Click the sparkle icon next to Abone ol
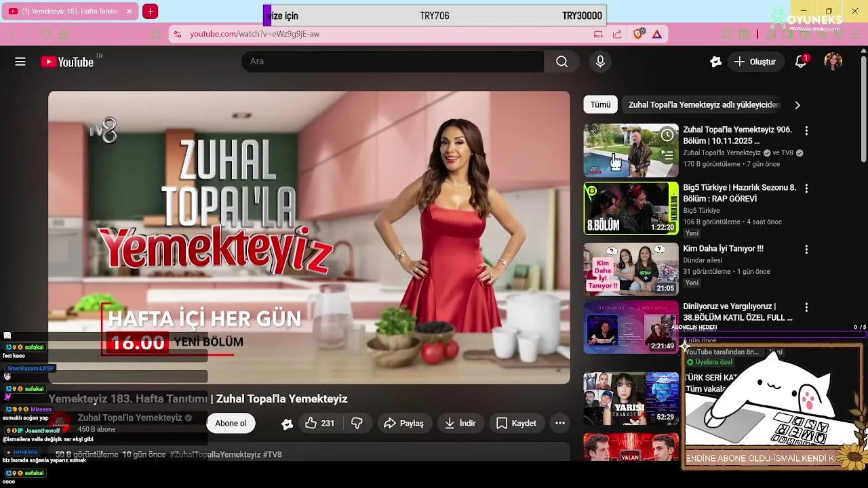Screen dimensions: 868x488 point(287,424)
